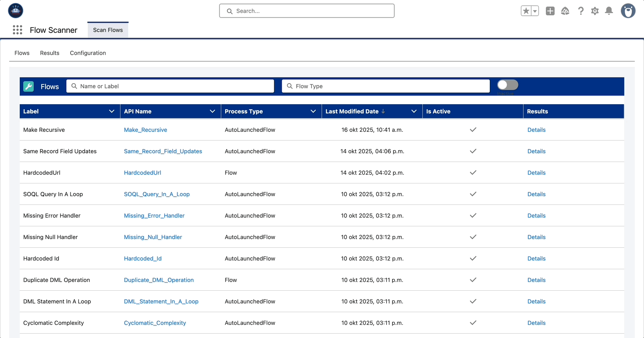Open the Setup gear icon
This screenshot has height=338, width=644.
tap(594, 11)
